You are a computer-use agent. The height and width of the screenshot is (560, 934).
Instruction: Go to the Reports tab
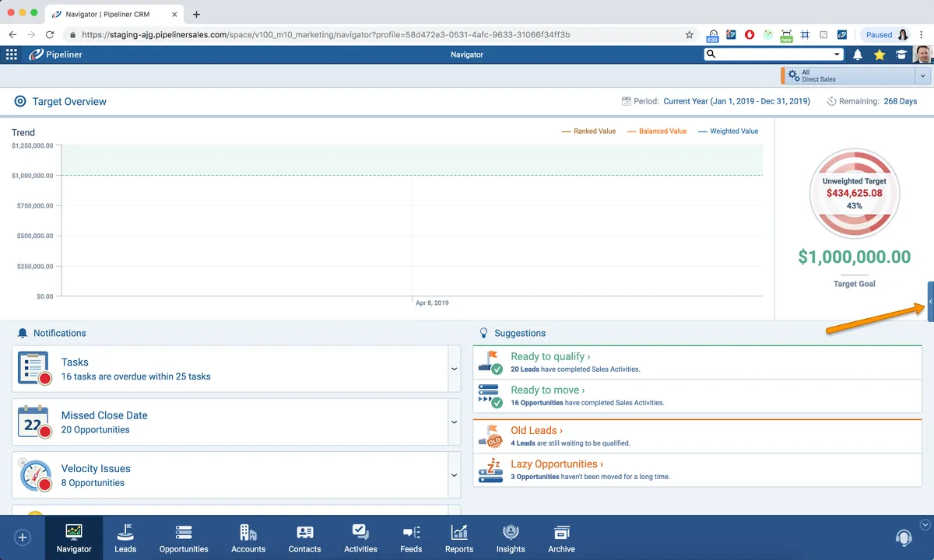pyautogui.click(x=459, y=537)
